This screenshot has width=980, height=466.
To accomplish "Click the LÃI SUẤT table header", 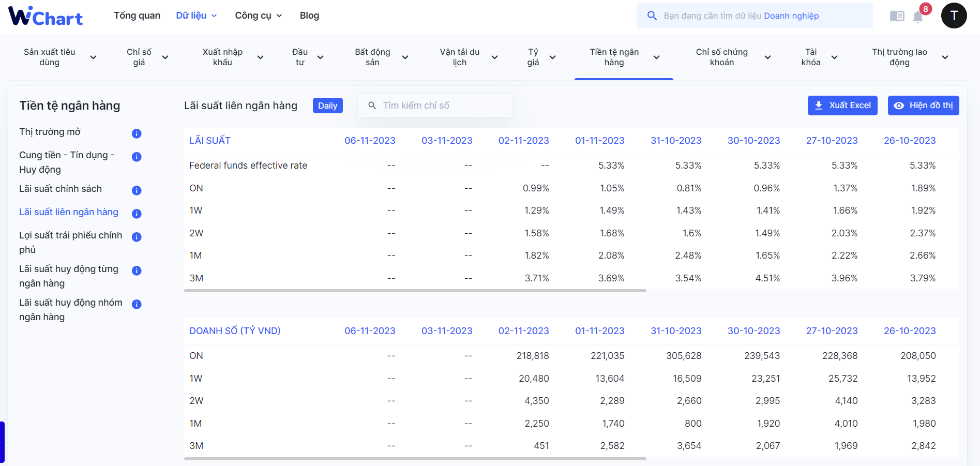I will pyautogui.click(x=210, y=141).
